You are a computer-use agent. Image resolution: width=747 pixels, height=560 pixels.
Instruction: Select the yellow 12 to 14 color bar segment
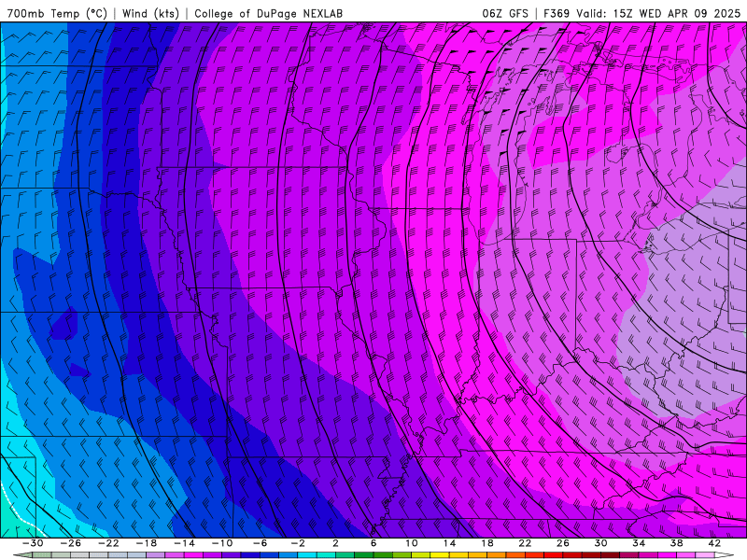pos(440,555)
